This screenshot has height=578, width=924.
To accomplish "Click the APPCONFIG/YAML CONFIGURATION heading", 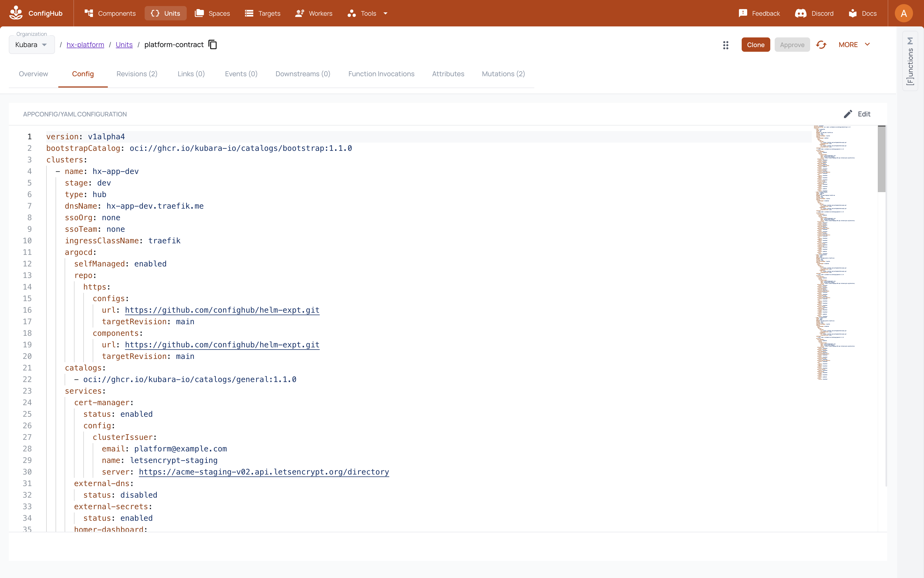I will (x=75, y=114).
